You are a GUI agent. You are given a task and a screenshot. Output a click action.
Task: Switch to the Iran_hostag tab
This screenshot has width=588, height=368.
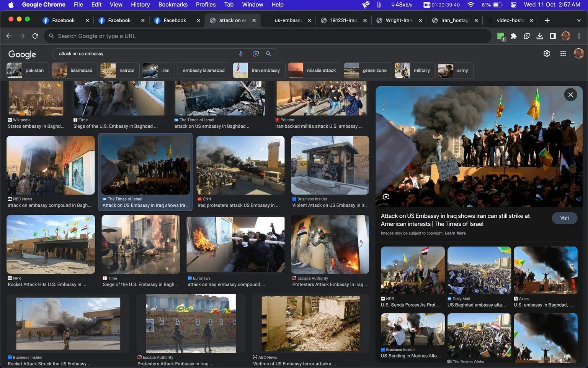pyautogui.click(x=454, y=20)
